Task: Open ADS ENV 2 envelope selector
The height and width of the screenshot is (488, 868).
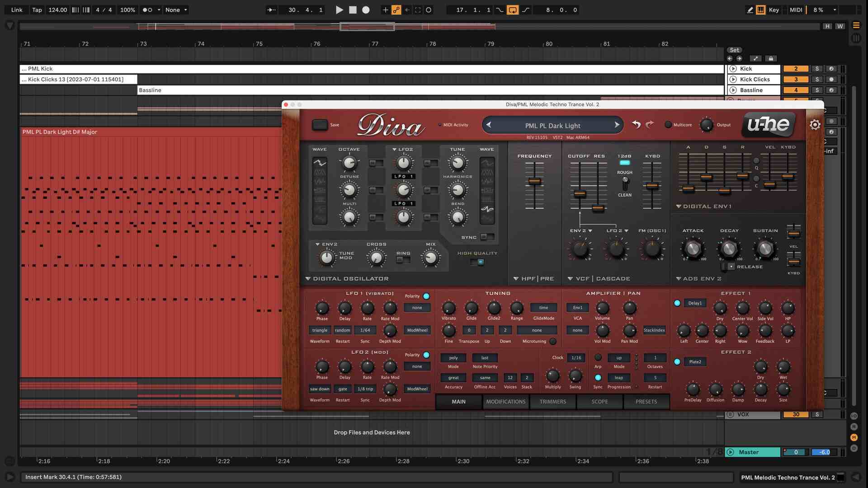Action: pos(698,279)
